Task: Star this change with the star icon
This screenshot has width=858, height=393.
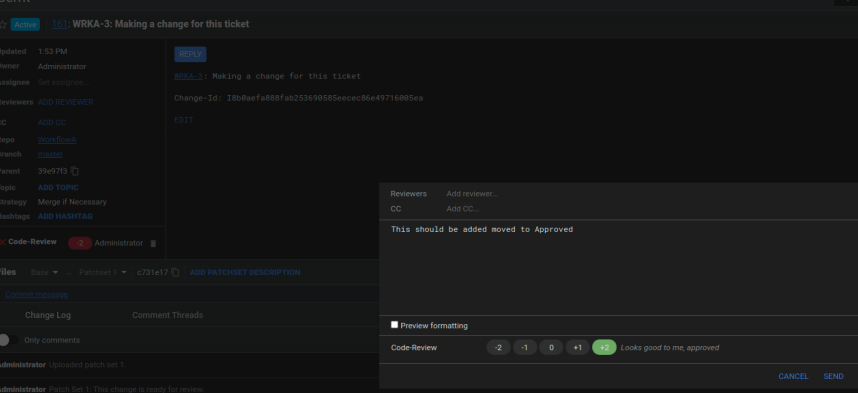Action: (x=3, y=25)
